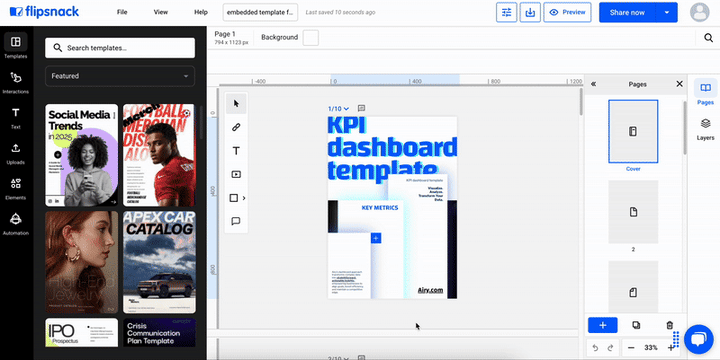
Task: Open the File menu
Action: coord(122,12)
